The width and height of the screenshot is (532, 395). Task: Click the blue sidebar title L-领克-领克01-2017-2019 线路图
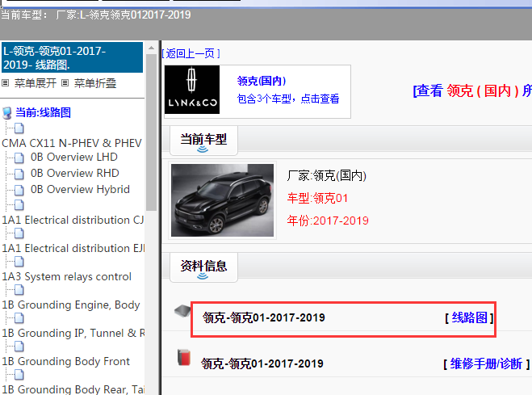point(73,57)
